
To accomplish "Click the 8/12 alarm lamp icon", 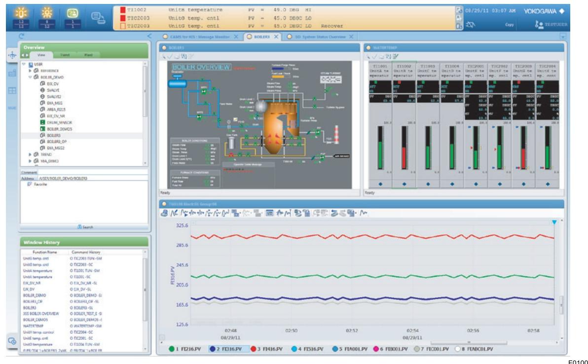I will coord(47,13).
